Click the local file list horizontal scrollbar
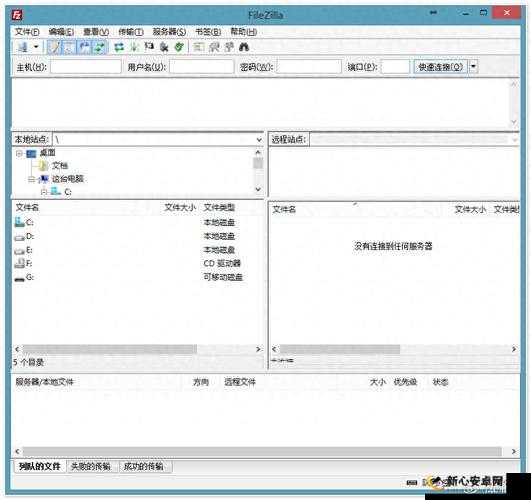The height and width of the screenshot is (500, 531). pyautogui.click(x=138, y=349)
